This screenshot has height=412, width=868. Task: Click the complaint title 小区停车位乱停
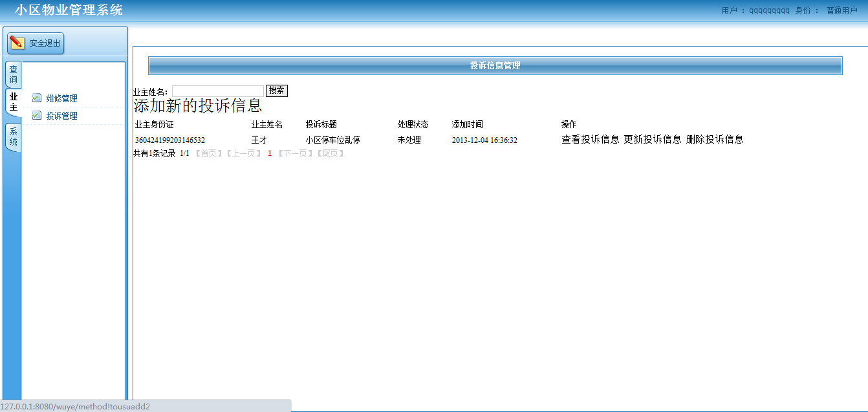pyautogui.click(x=333, y=140)
